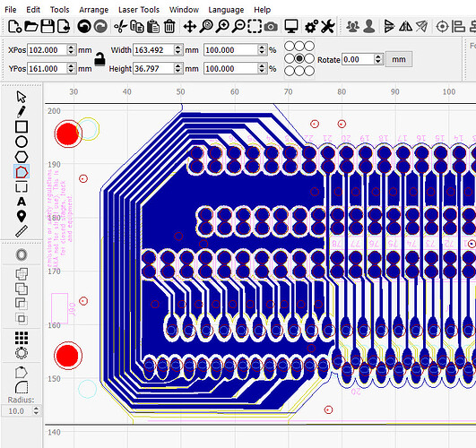Open a project with the folder icon

tap(31, 26)
